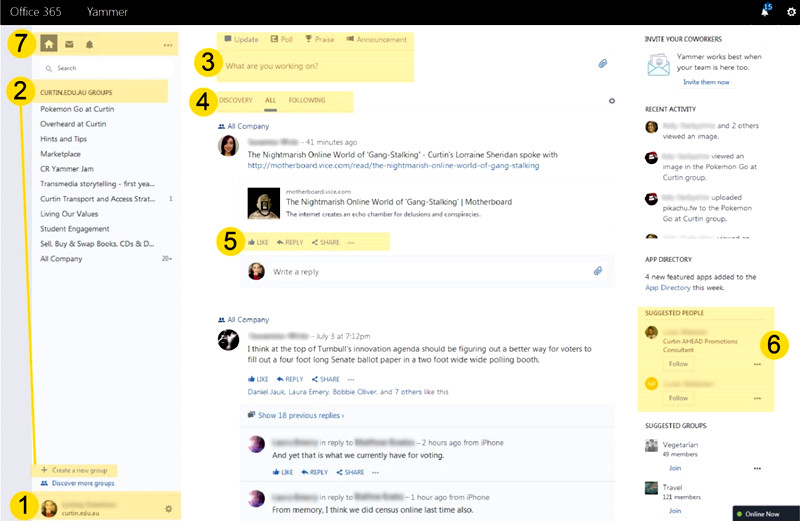Image resolution: width=800 pixels, height=521 pixels.
Task: Open the '7 others' likes list
Action: [x=408, y=392]
